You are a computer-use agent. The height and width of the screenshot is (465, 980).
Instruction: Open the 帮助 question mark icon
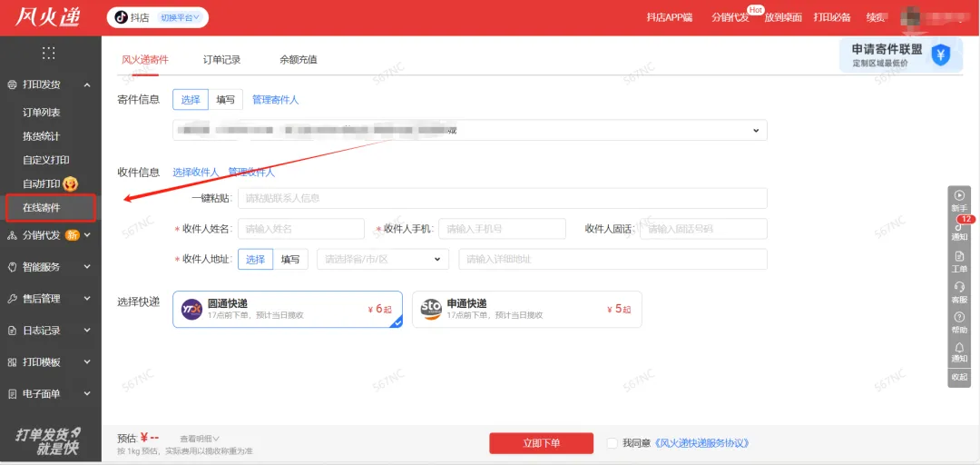click(959, 318)
